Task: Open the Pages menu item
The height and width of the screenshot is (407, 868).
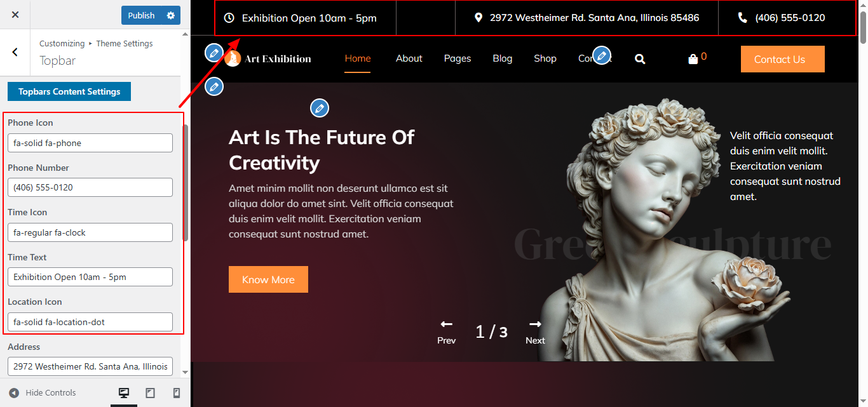Action: click(x=458, y=58)
